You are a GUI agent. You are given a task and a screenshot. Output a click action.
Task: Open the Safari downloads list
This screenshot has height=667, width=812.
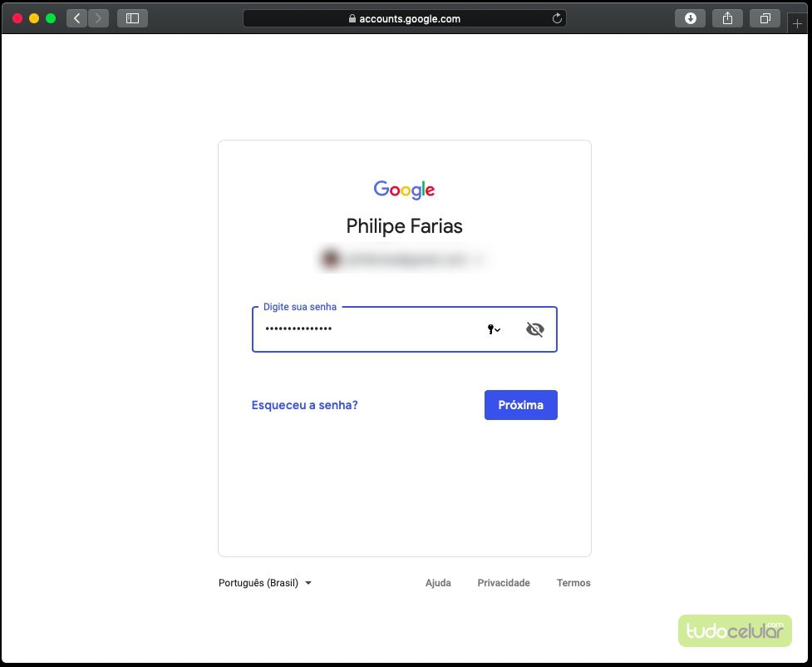pos(690,18)
